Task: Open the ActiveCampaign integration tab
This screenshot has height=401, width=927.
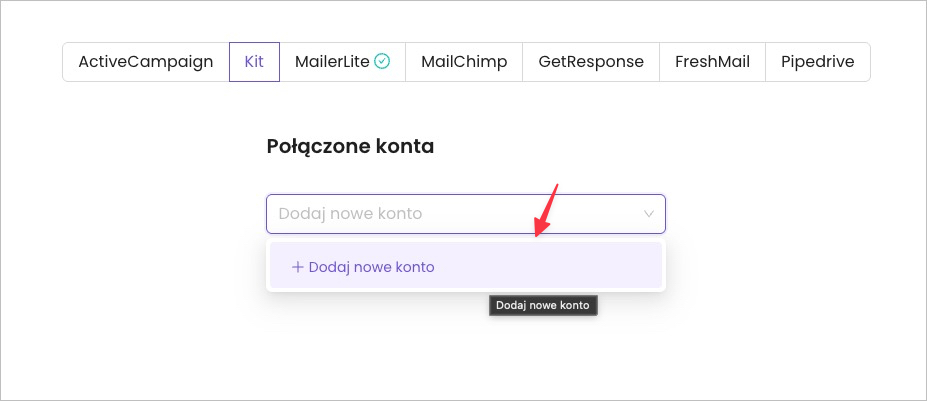Action: [x=146, y=62]
